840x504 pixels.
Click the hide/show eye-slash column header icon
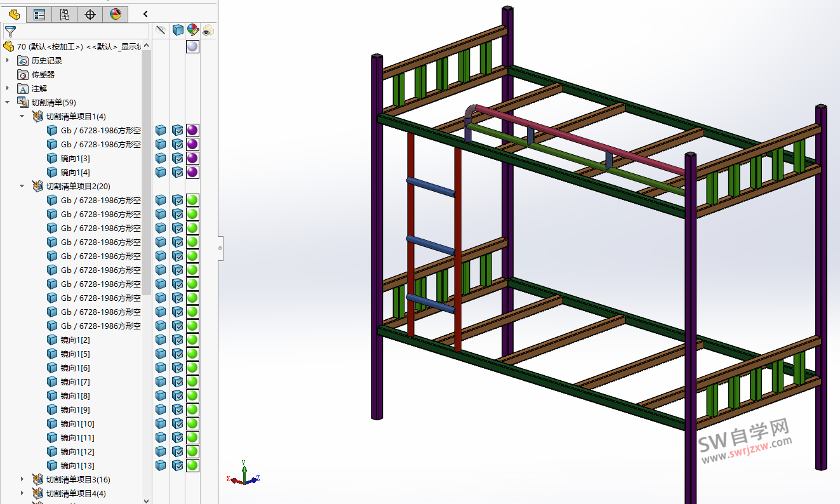click(160, 29)
